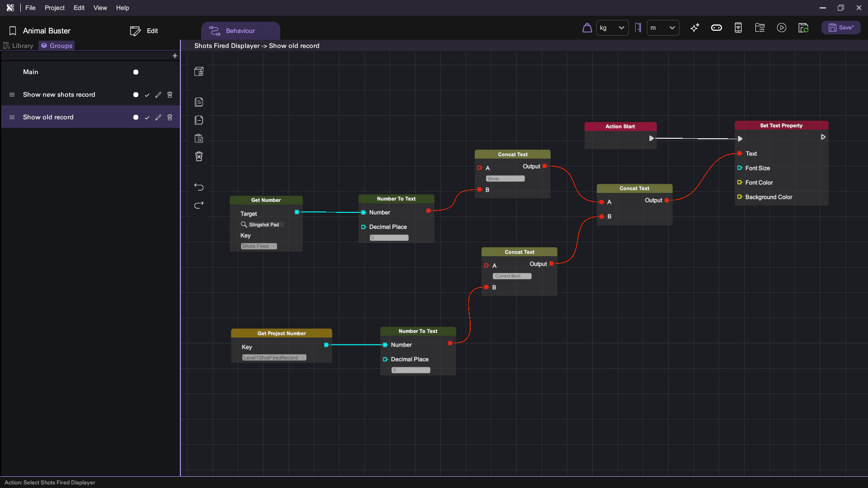Open the Project menu
Viewport: 868px width, 488px height.
click(54, 8)
